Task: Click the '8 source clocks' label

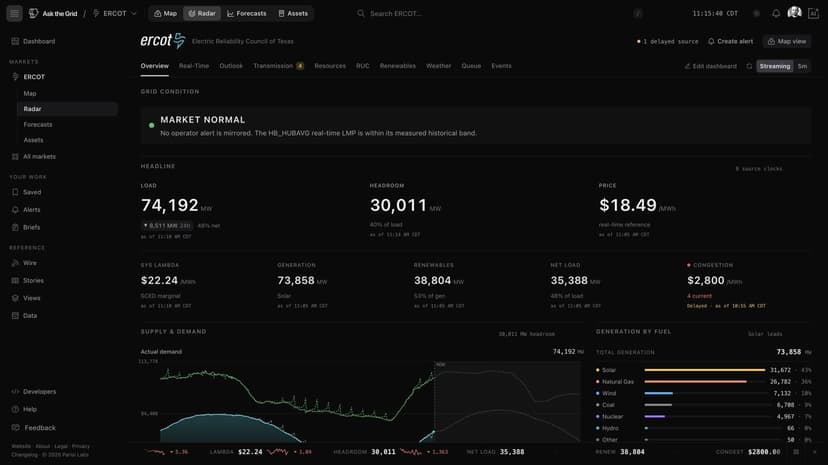Action: pos(759,169)
